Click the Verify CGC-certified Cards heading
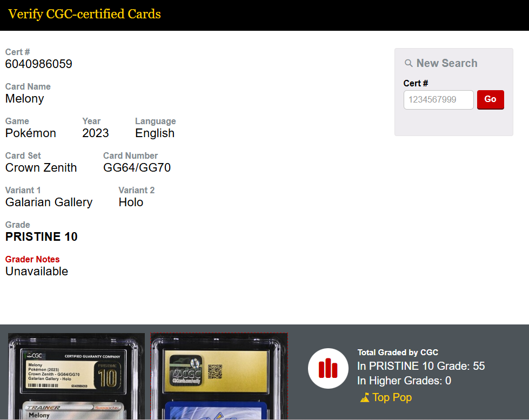 point(84,14)
